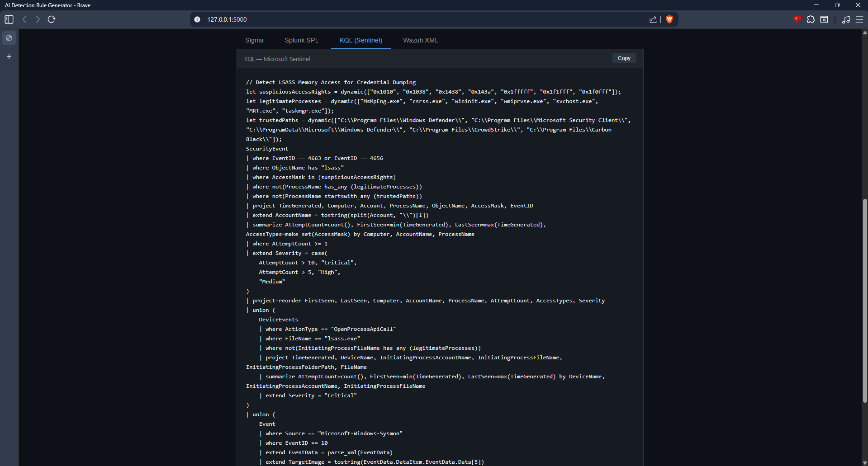Click the 'AttemptCount > 10, "Critical"' line
The height and width of the screenshot is (466, 868).
308,263
